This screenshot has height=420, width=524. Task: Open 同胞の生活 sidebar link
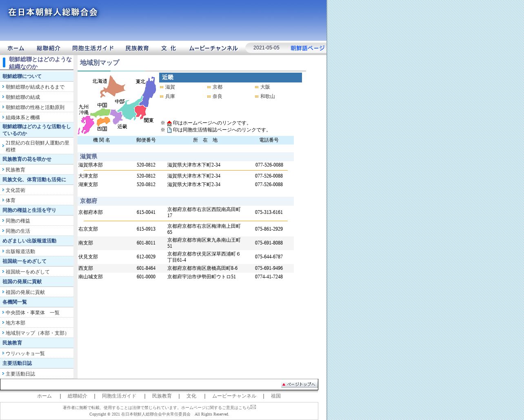coord(18,231)
